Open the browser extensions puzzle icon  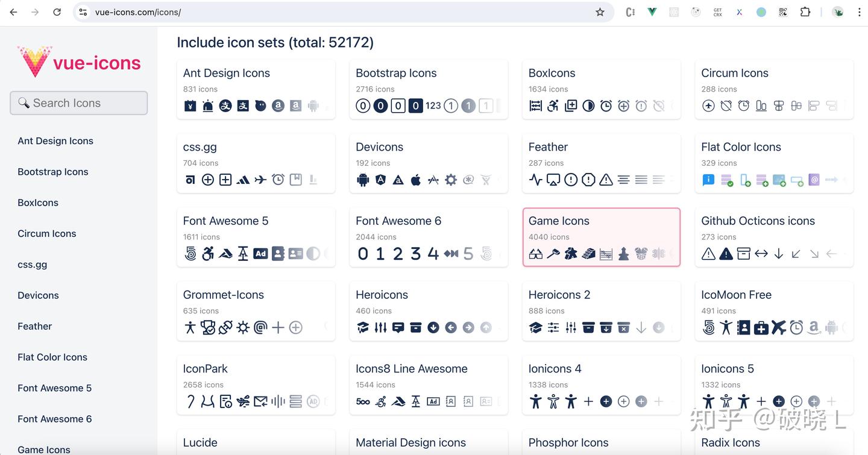click(x=805, y=12)
